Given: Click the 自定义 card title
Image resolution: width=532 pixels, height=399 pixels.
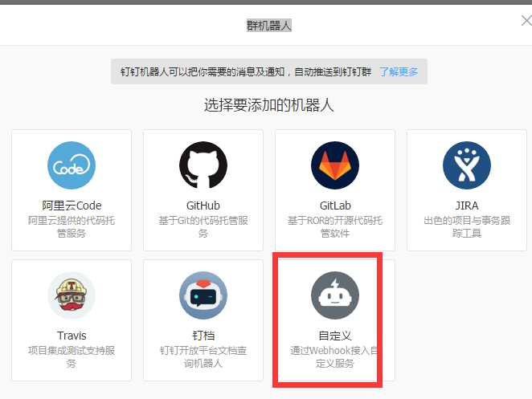Looking at the screenshot, I should coord(335,336).
